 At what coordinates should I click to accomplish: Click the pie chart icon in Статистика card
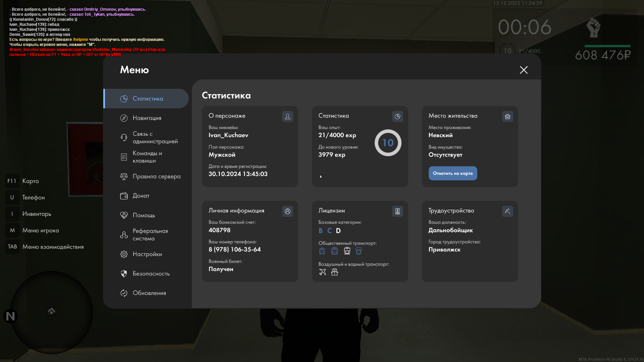[397, 116]
